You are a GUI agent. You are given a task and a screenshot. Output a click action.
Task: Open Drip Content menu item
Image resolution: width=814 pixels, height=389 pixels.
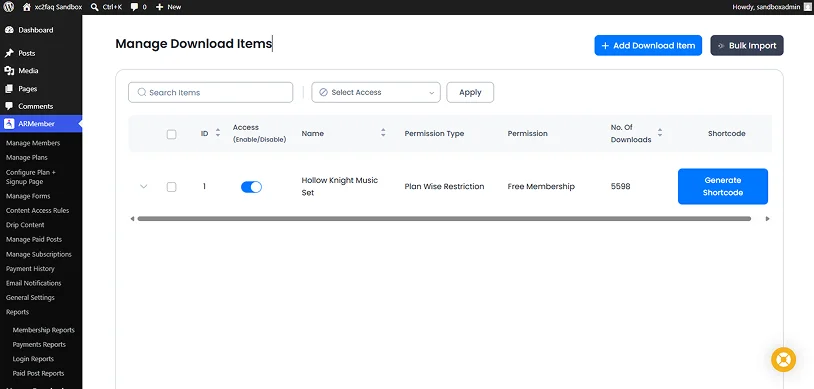click(x=25, y=225)
